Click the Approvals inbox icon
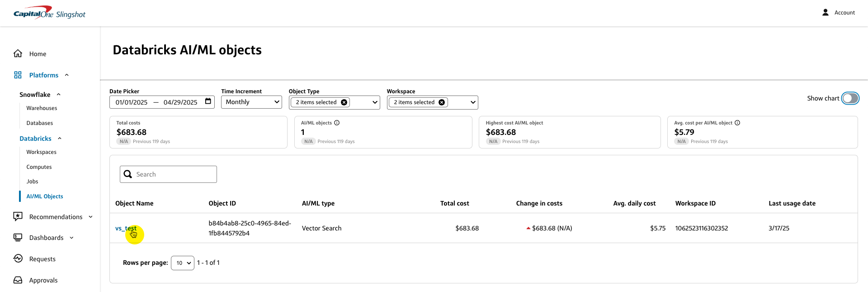The width and height of the screenshot is (868, 292). point(18,280)
